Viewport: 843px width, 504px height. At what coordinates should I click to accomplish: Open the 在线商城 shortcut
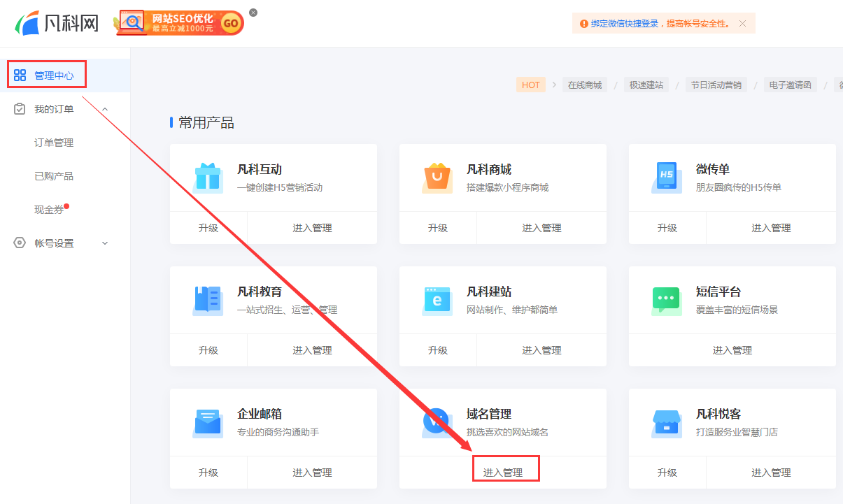point(585,85)
